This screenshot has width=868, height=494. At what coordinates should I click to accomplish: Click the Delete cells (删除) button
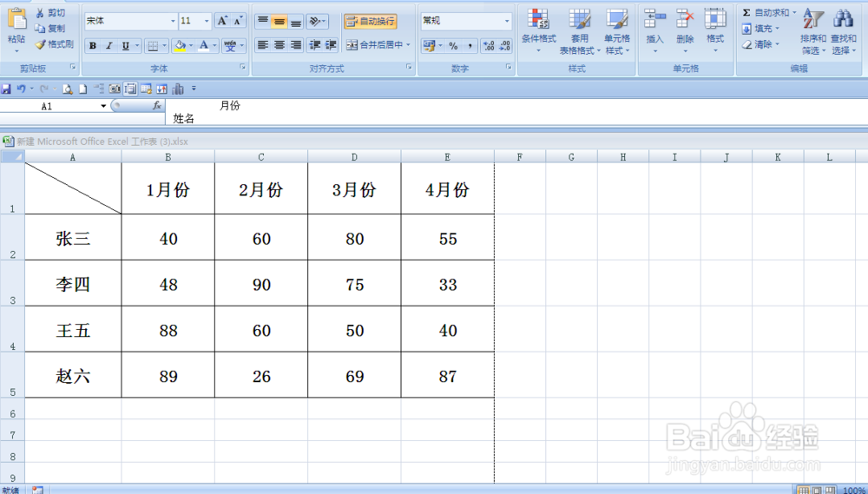click(685, 31)
